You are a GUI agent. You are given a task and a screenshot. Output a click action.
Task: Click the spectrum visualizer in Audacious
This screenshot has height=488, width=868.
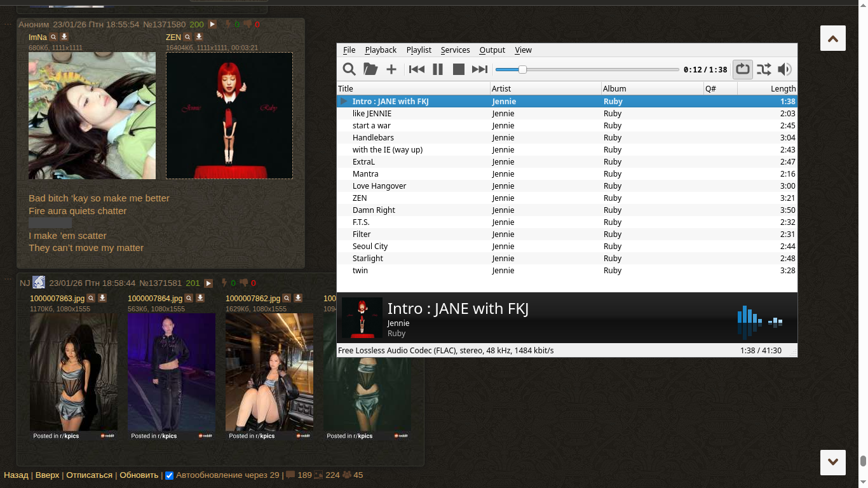tap(760, 322)
